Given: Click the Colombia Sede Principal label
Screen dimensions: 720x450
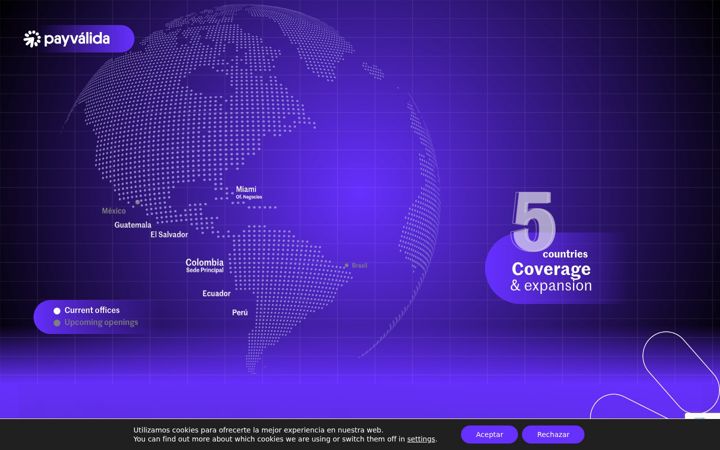Looking at the screenshot, I should point(204,265).
